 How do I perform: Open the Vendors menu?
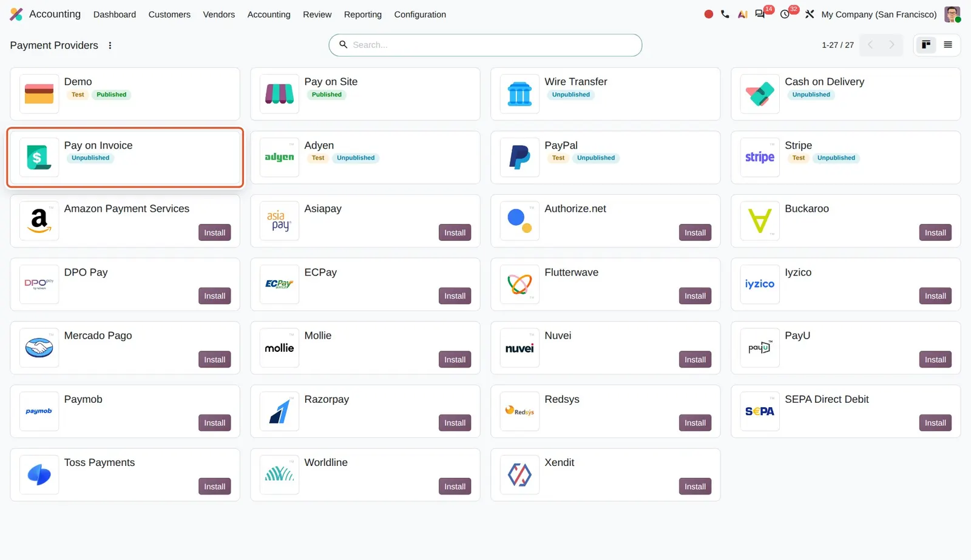coord(218,15)
